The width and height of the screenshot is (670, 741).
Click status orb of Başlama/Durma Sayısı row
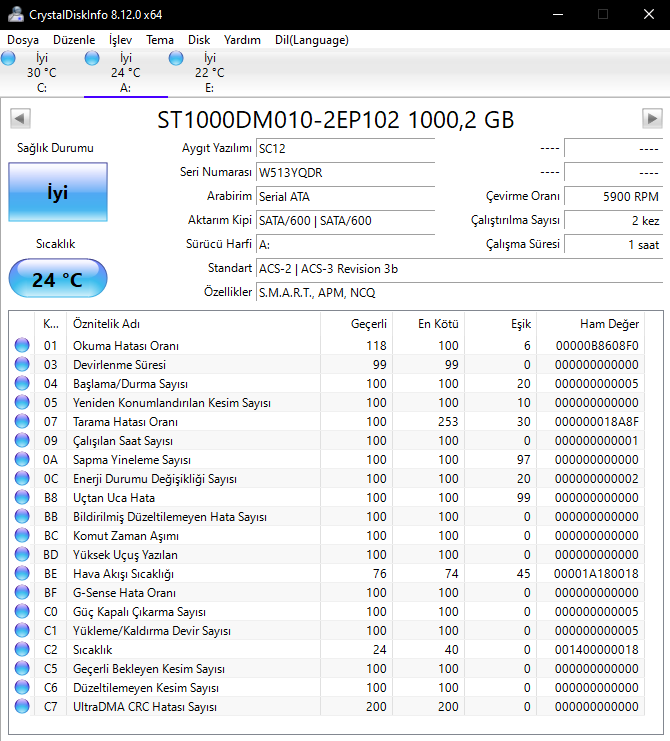[22, 383]
